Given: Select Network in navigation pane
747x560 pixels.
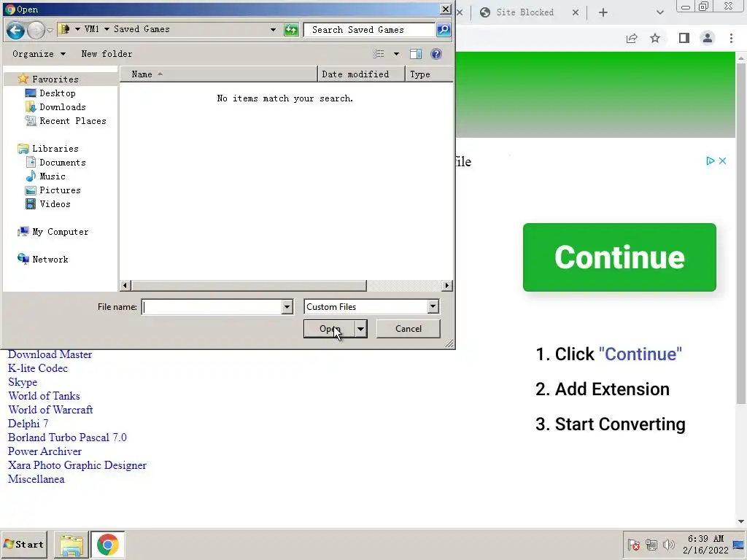Looking at the screenshot, I should (x=50, y=260).
